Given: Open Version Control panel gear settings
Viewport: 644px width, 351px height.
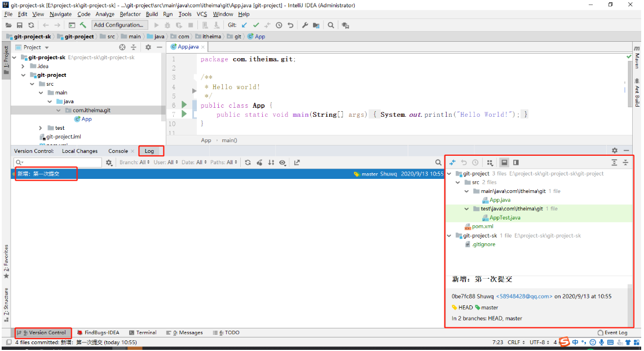Looking at the screenshot, I should 615,151.
